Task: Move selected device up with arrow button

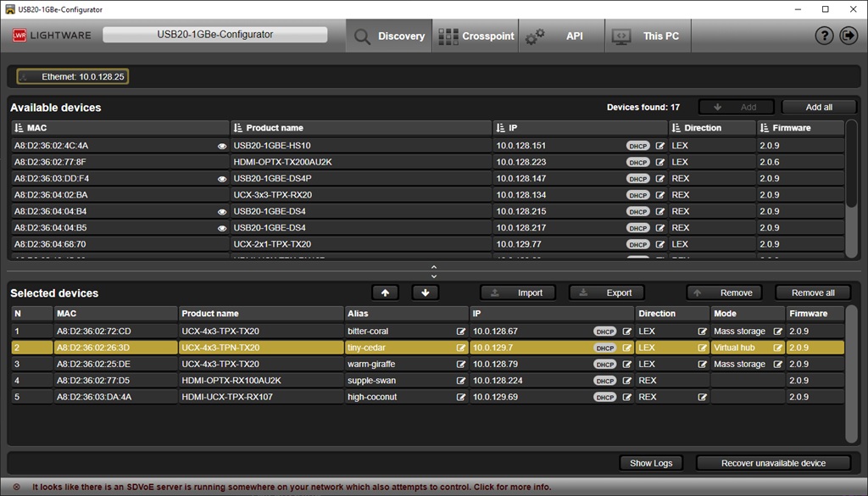Action: (385, 293)
